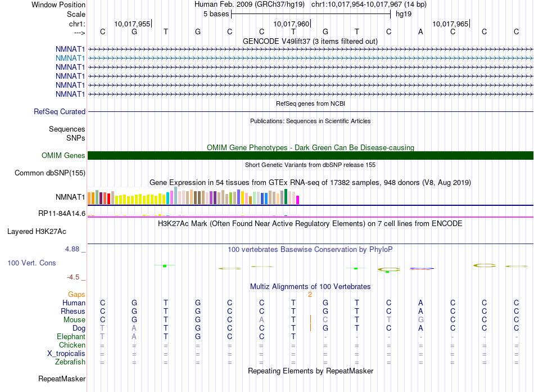
Task: Select the light-blue highlighted NMNAT1 transcript label
Action: pos(70,58)
